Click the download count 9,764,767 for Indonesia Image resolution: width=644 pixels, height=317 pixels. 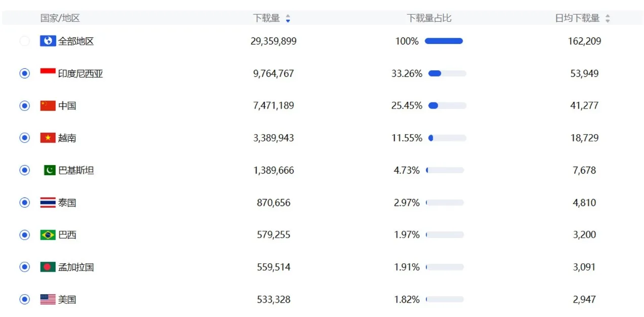point(274,73)
